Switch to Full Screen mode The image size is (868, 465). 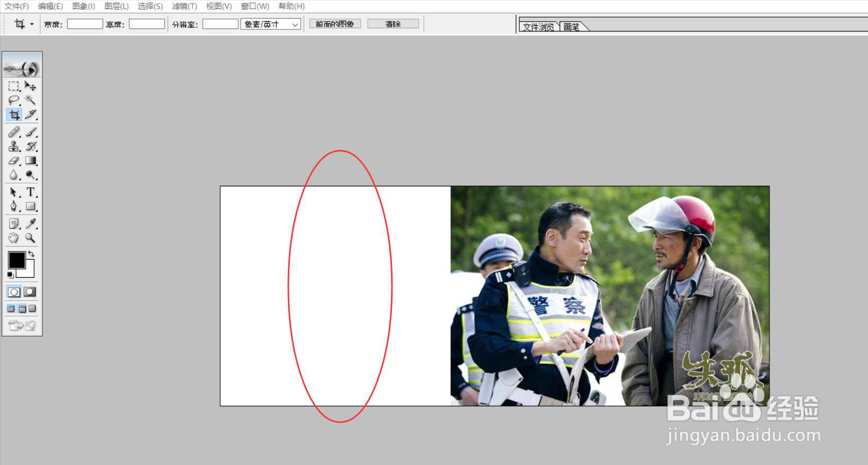(32, 309)
